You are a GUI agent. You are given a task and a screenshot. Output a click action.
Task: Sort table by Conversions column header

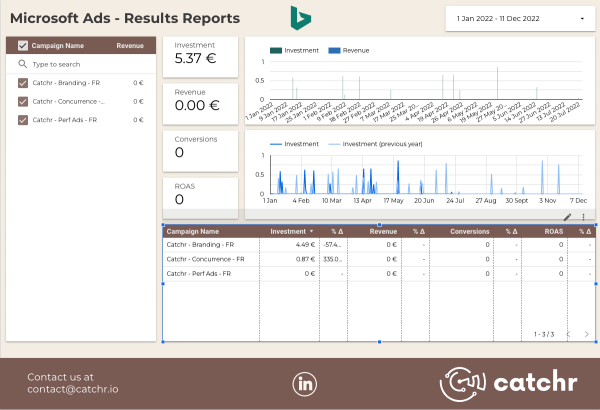pos(470,231)
